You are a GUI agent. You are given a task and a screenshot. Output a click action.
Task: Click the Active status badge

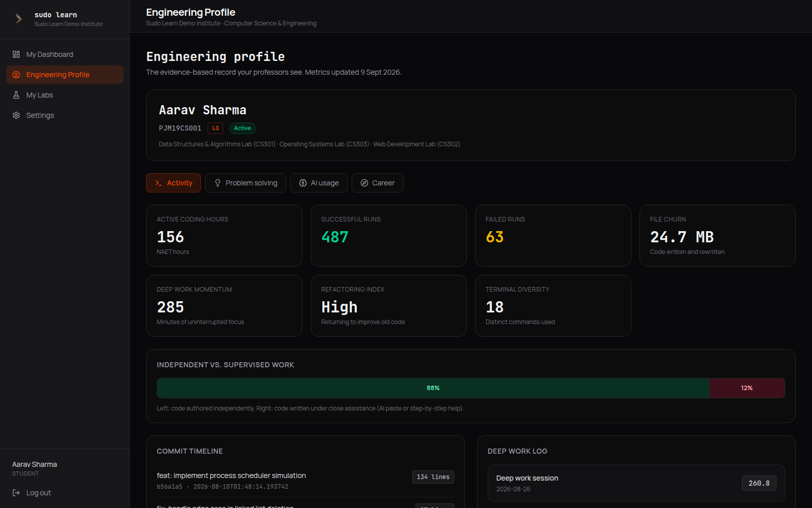243,128
